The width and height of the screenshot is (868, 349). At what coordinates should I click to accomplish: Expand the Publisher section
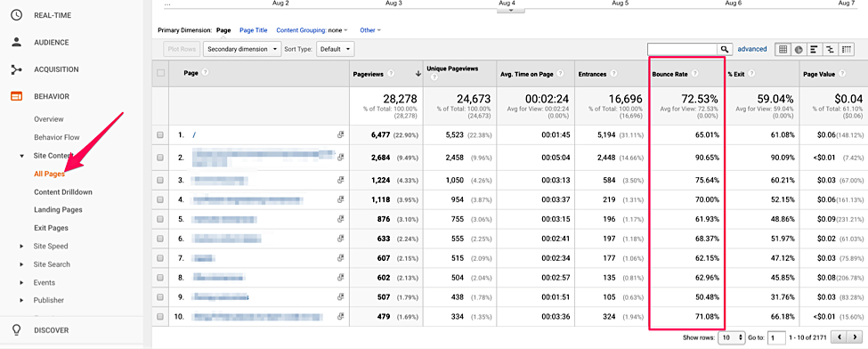(x=21, y=300)
